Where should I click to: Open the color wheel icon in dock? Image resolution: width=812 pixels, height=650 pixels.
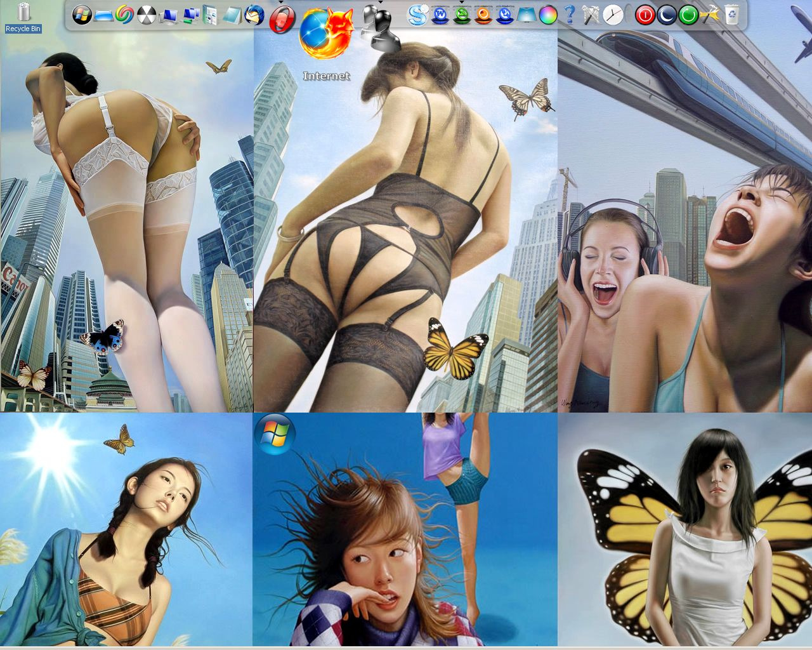pos(548,15)
